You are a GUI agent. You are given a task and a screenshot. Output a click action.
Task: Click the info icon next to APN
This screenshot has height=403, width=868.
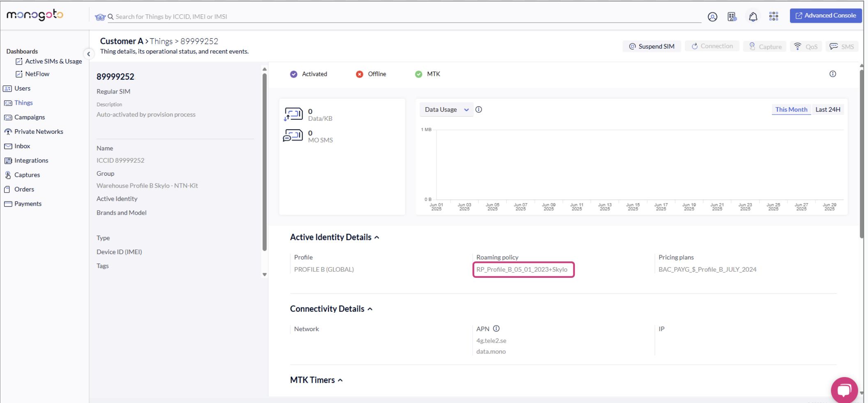tap(496, 329)
